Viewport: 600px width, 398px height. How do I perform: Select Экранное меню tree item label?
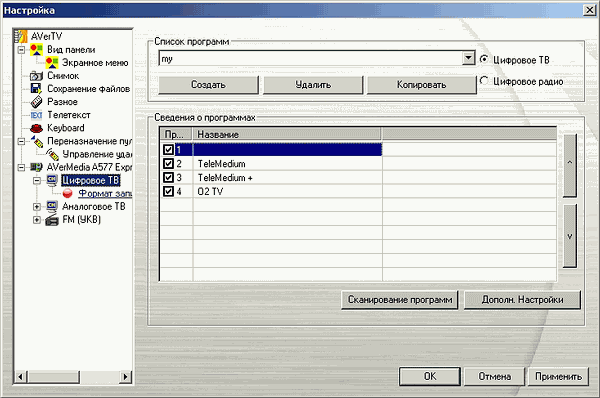point(95,63)
